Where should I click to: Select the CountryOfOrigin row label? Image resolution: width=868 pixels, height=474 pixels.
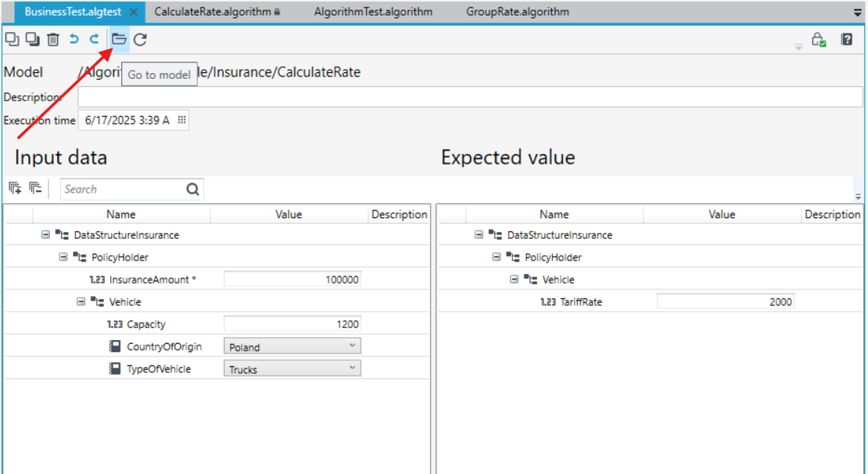[164, 347]
